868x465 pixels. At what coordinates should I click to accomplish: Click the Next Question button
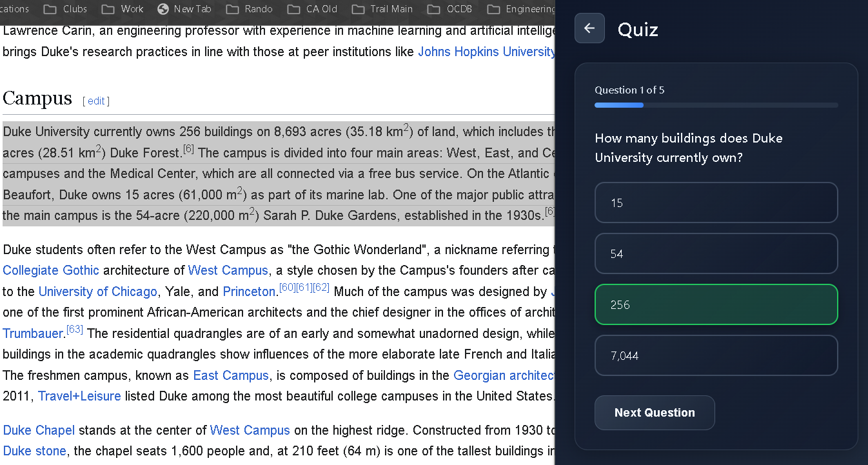tap(655, 413)
